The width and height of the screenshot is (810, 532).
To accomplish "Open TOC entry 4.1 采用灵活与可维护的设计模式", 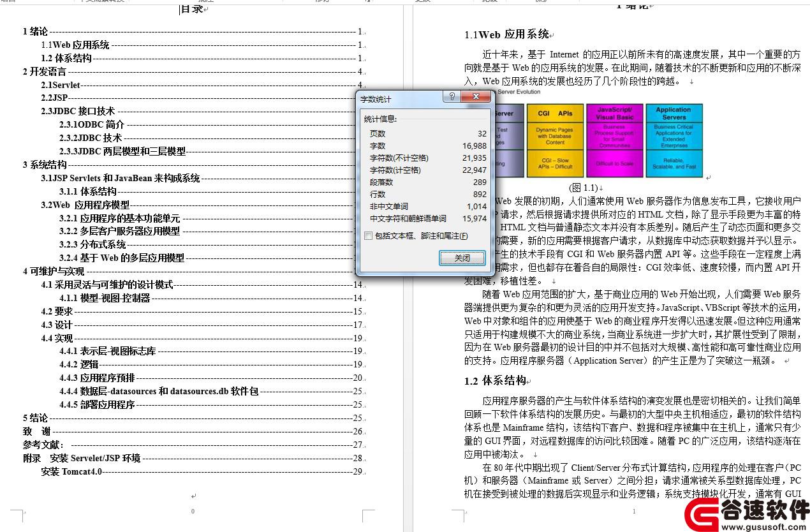I will point(202,284).
